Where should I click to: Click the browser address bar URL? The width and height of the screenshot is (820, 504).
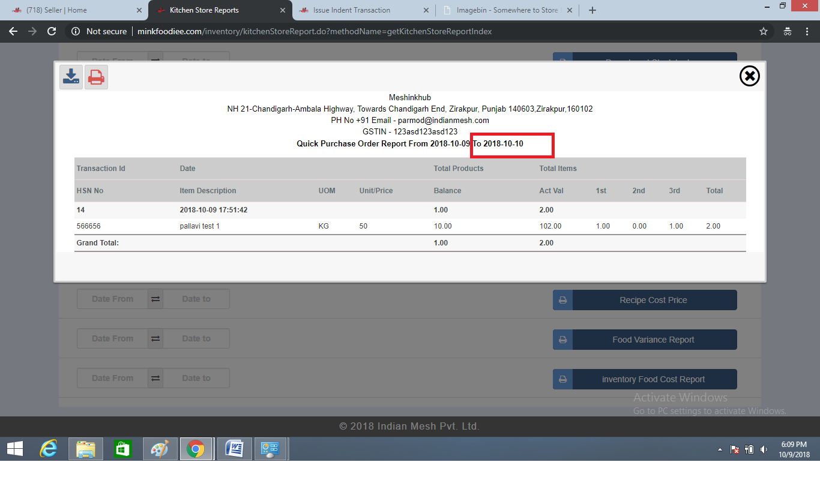coord(315,31)
